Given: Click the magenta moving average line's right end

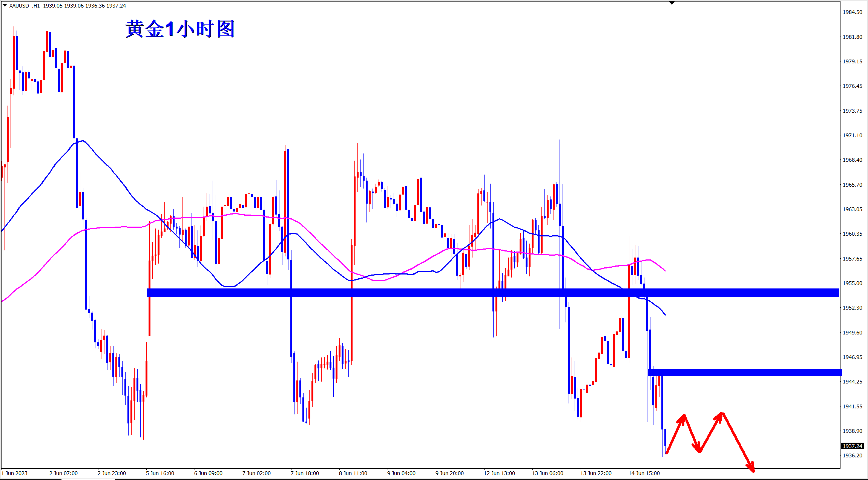Looking at the screenshot, I should click(665, 270).
